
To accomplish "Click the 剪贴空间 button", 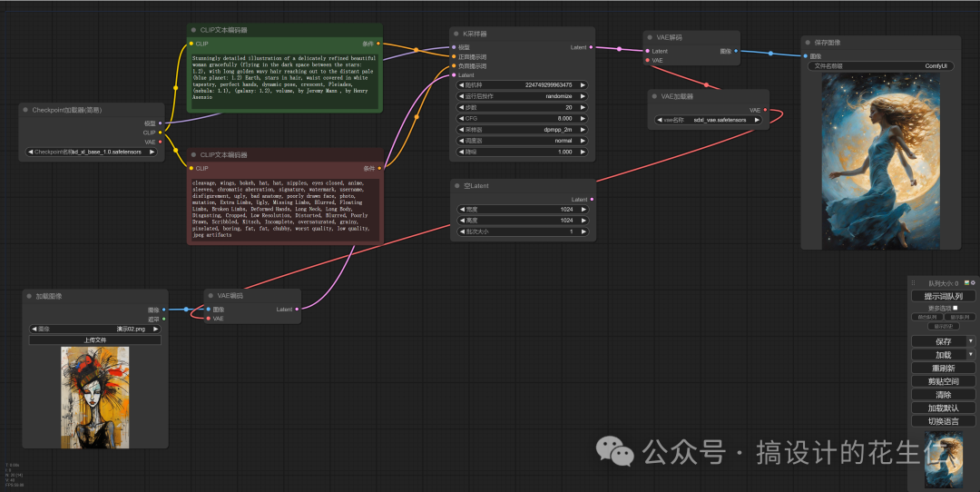I will (943, 381).
